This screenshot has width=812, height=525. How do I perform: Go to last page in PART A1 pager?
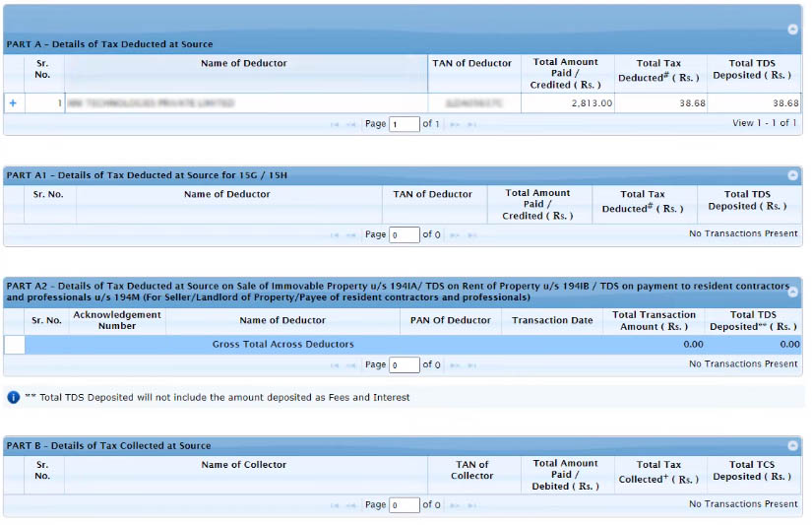point(471,235)
